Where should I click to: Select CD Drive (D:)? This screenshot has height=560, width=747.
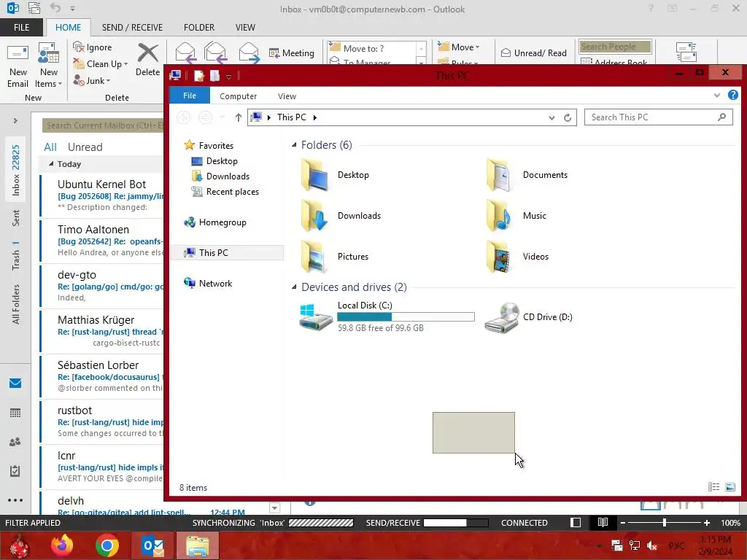point(529,317)
